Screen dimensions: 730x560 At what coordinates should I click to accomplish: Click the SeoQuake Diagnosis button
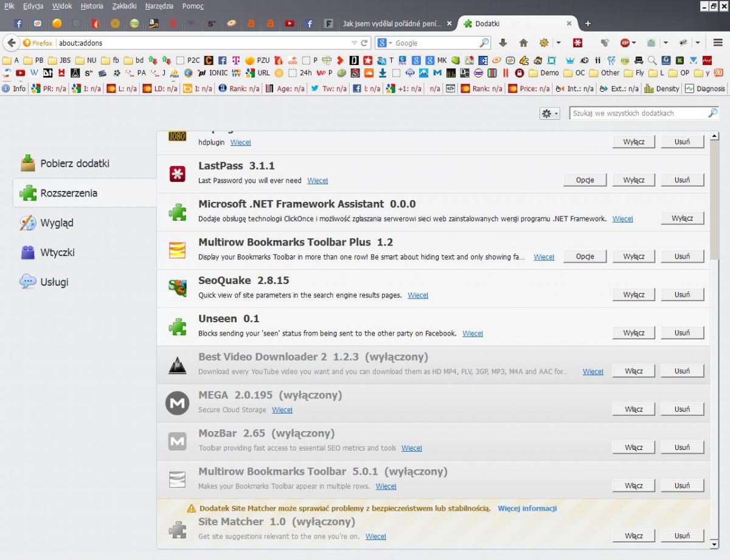point(704,88)
